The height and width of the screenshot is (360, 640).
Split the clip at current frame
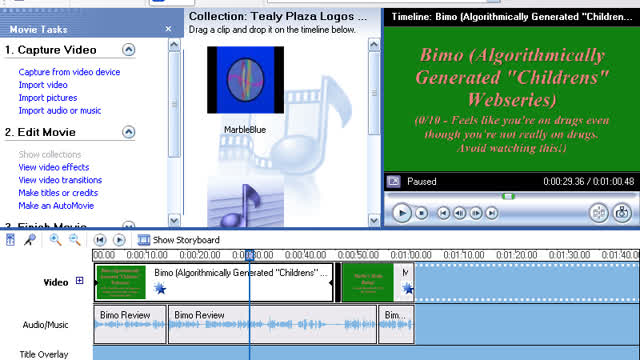[x=599, y=213]
